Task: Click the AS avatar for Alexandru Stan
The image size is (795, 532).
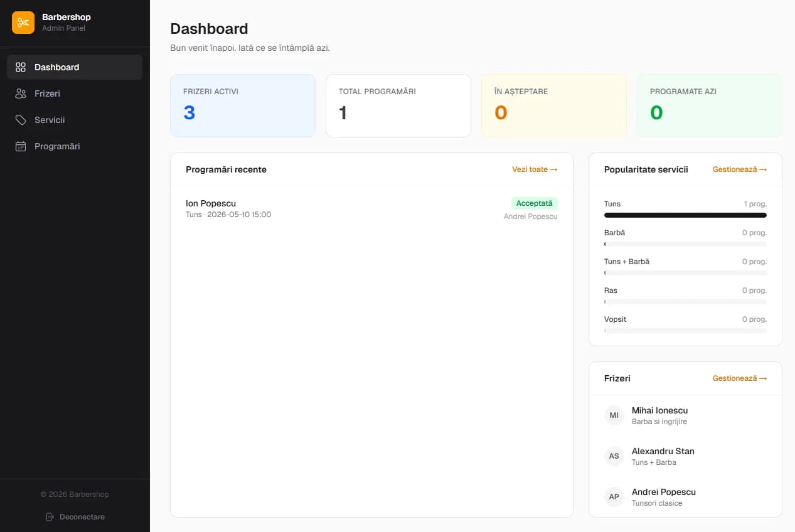Action: [614, 456]
